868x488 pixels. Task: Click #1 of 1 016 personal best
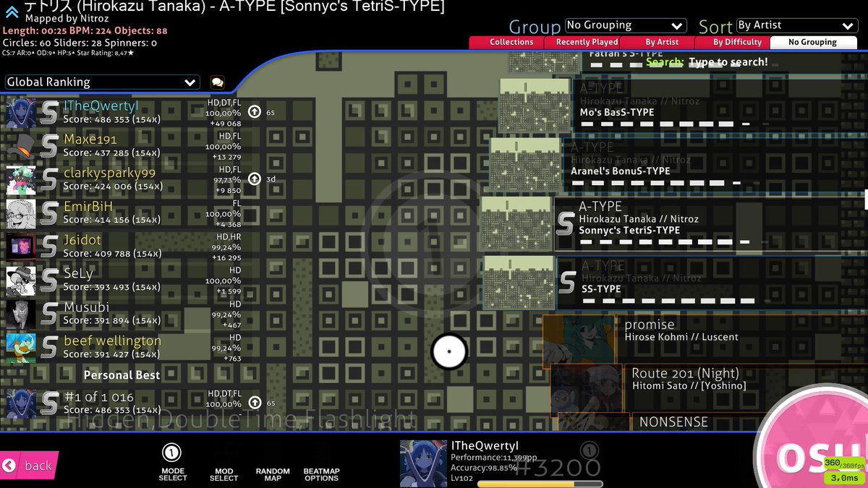tap(98, 397)
